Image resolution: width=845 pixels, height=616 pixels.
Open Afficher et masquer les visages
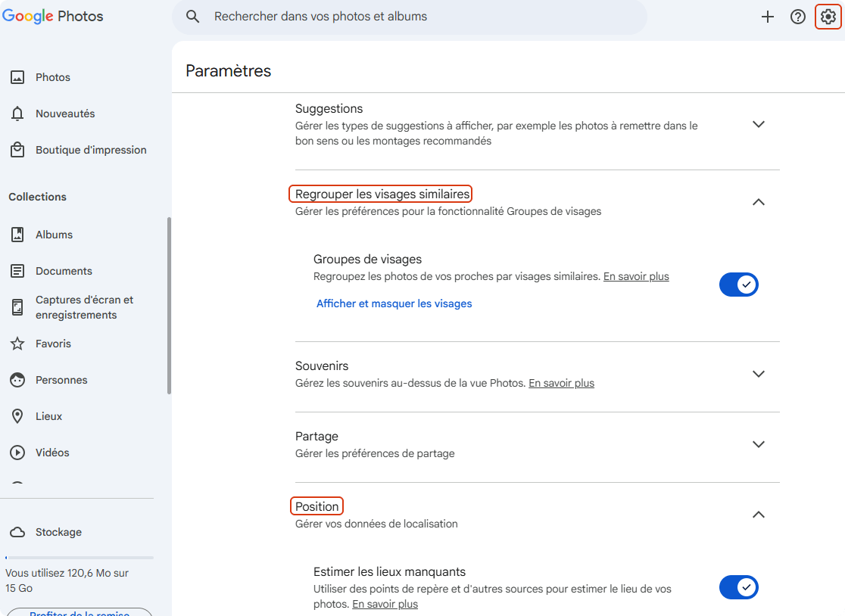coord(394,303)
